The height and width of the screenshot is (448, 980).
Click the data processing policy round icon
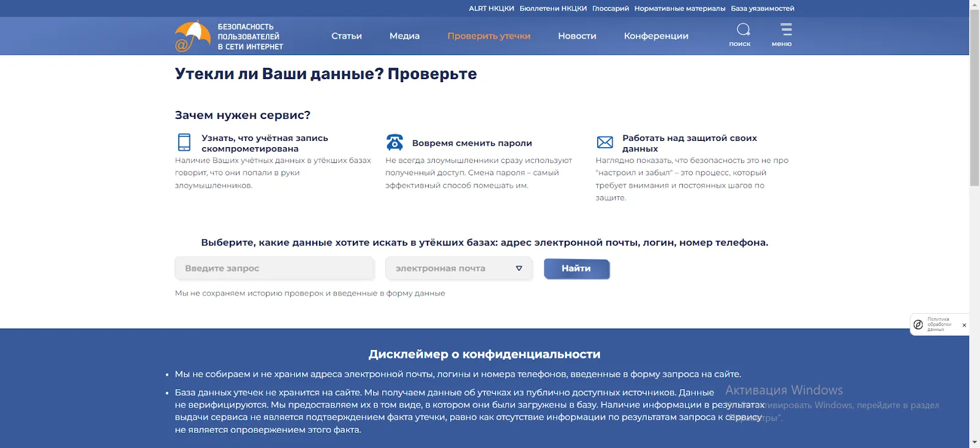(x=918, y=325)
